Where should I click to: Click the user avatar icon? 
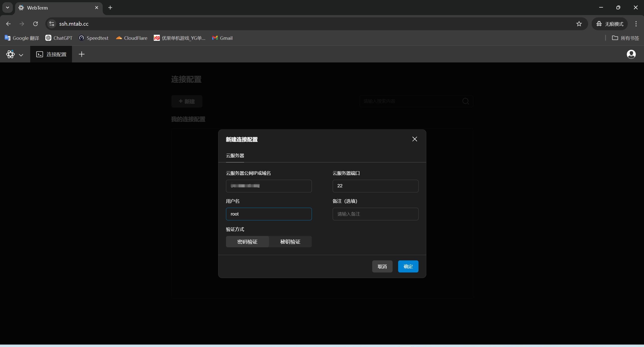click(x=631, y=54)
